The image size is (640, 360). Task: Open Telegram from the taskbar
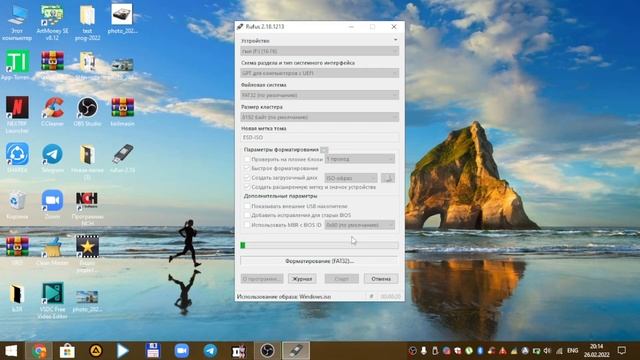pos(210,351)
